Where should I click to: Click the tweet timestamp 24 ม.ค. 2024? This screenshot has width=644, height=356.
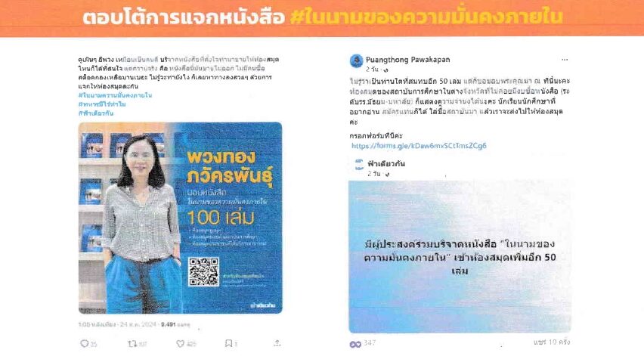pos(138,324)
